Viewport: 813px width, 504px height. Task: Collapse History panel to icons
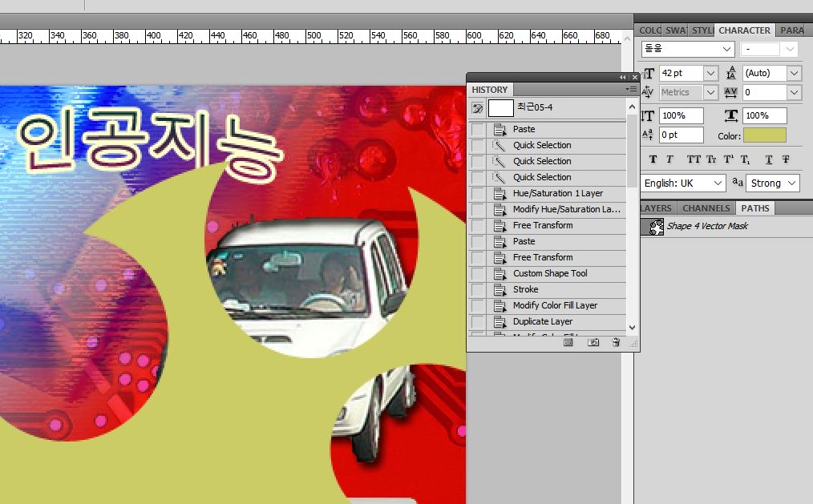pos(622,77)
